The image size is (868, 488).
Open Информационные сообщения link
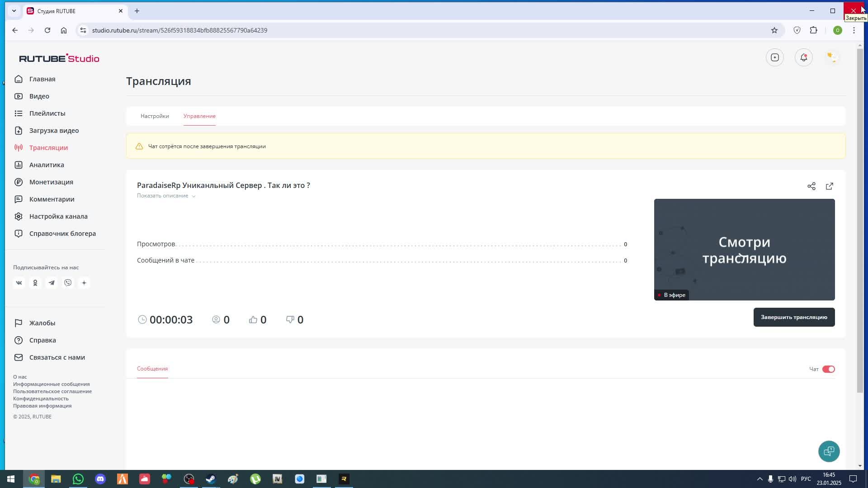pos(51,384)
